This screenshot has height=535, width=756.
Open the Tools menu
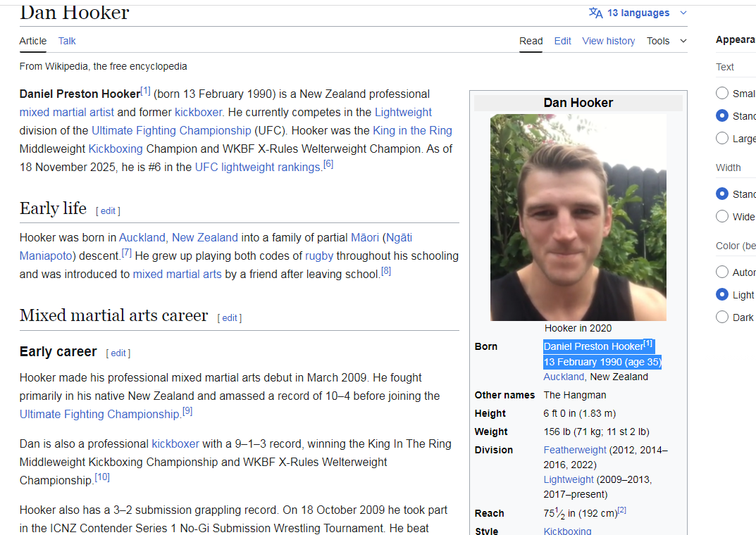[x=658, y=41]
